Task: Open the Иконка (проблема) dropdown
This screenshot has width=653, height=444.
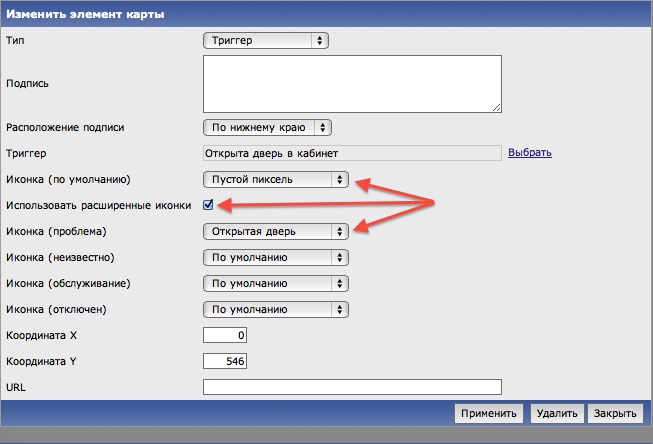Action: click(275, 231)
